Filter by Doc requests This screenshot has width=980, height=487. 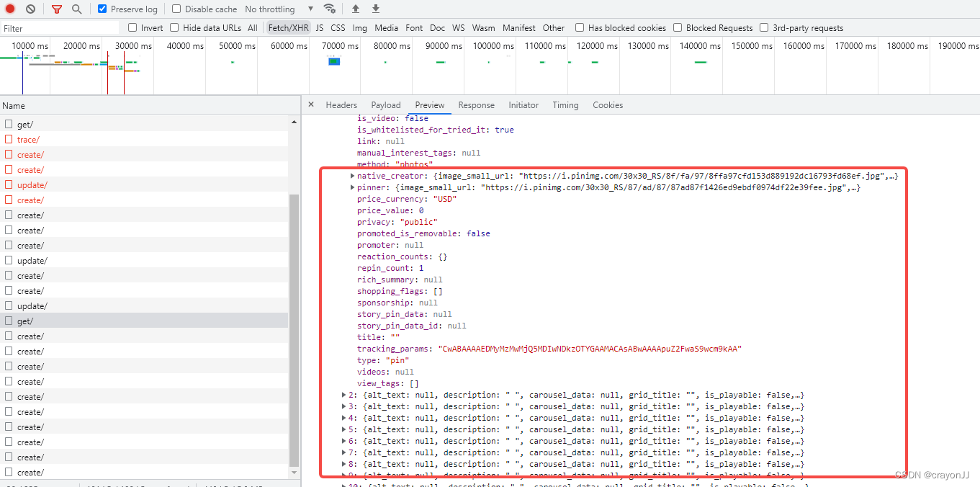438,28
